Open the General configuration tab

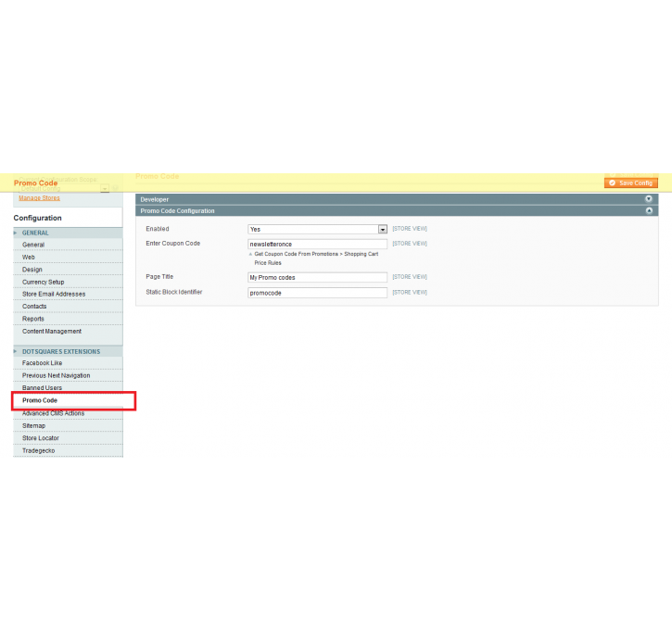(x=69, y=245)
